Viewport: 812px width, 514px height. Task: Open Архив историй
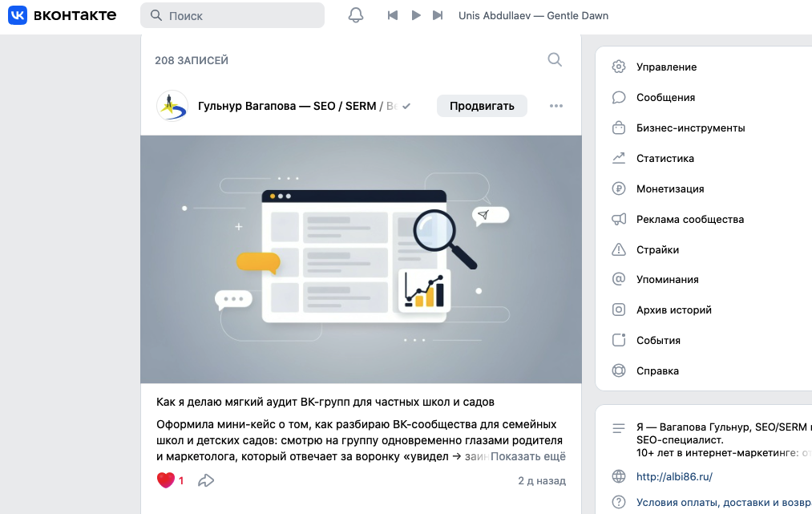coord(674,310)
